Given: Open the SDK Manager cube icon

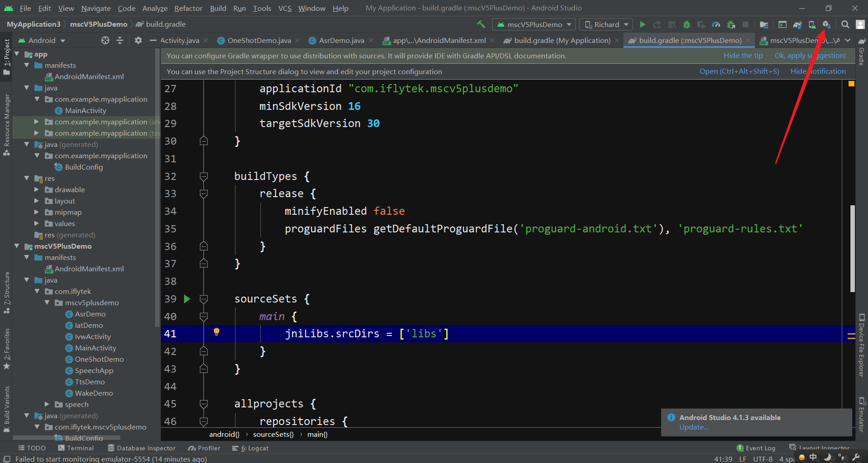Looking at the screenshot, I should coord(826,24).
